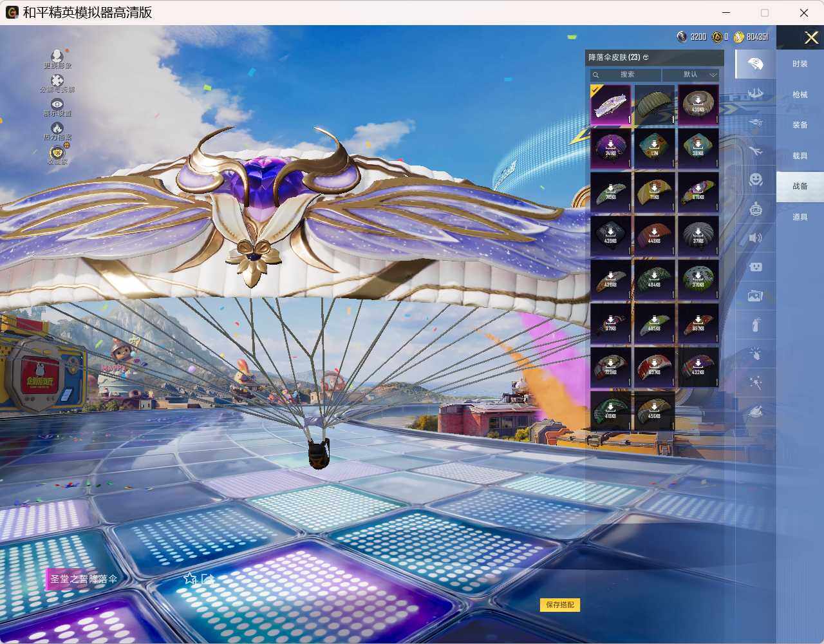
Task: Expand the 默认 sort dropdown
Action: tap(691, 75)
